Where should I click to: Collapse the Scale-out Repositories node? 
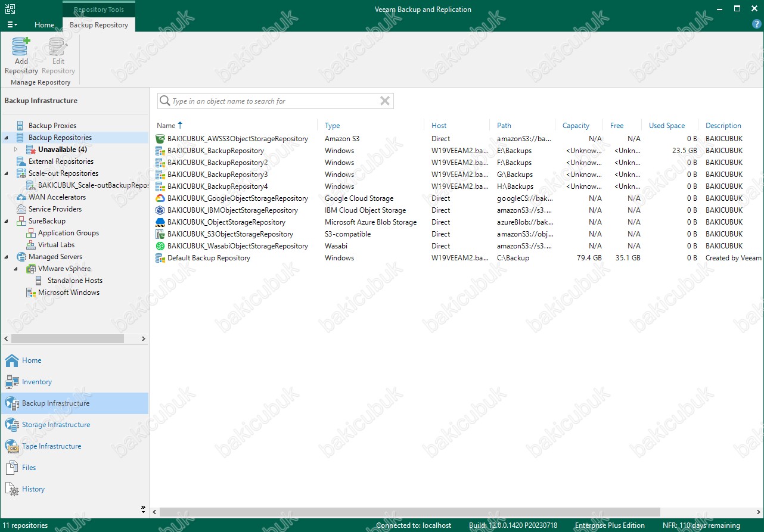[6, 173]
